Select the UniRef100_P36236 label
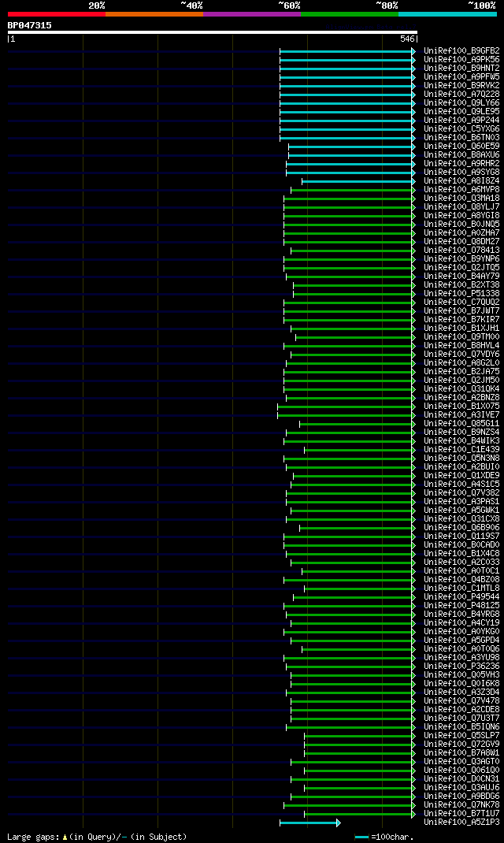This screenshot has width=504, height=843. tap(461, 666)
